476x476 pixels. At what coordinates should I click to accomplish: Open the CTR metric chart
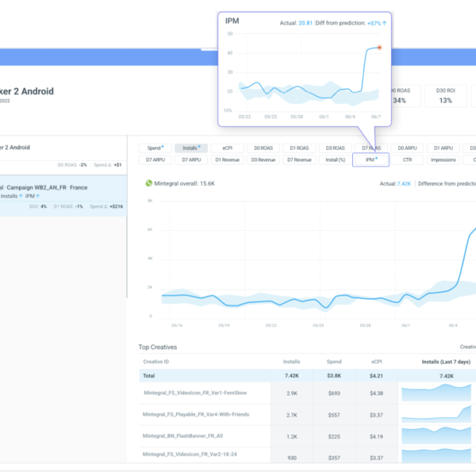pos(407,160)
